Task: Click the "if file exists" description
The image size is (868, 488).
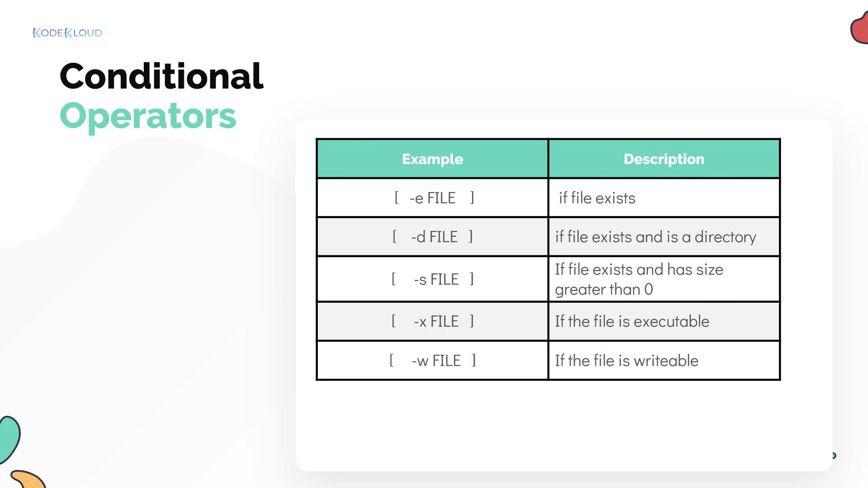Action: click(597, 198)
